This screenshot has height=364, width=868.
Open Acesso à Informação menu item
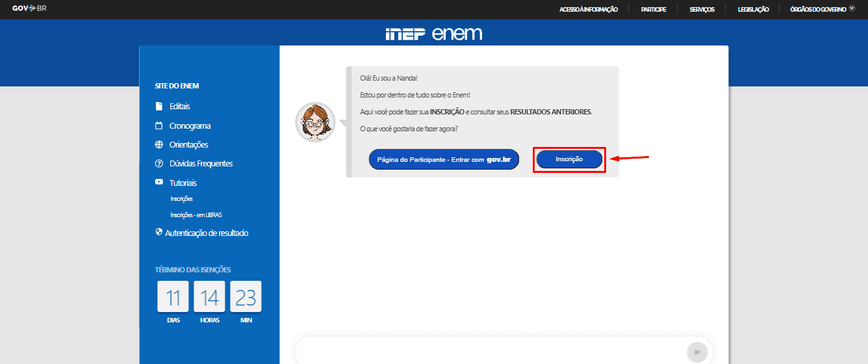click(x=588, y=9)
